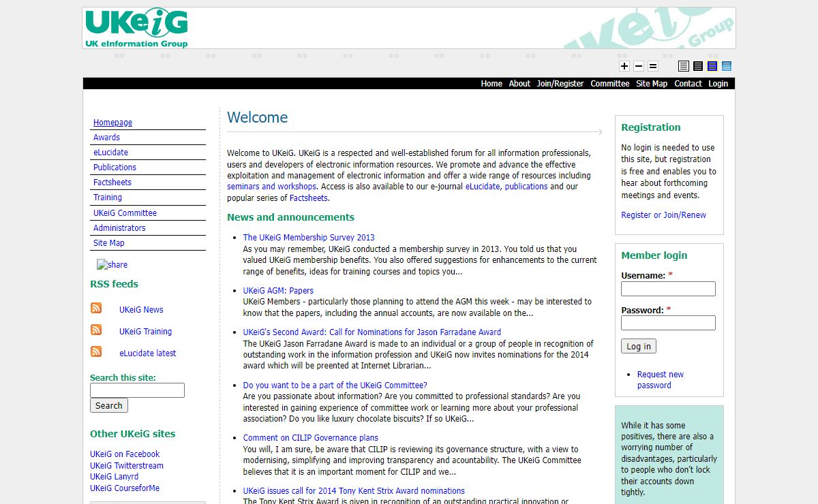
Task: Open Site Map in the sidebar list
Action: (x=109, y=243)
